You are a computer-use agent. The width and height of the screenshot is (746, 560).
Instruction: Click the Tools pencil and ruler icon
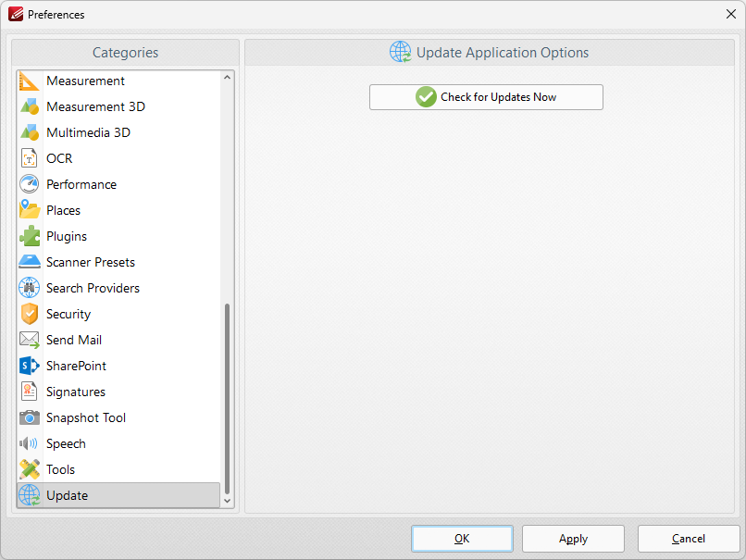coord(29,469)
